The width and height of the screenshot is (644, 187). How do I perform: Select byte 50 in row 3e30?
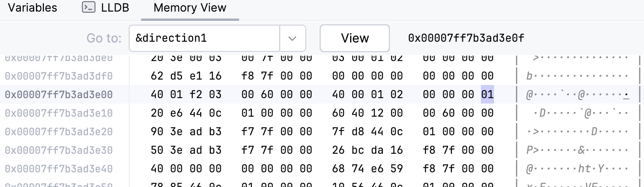pos(157,150)
